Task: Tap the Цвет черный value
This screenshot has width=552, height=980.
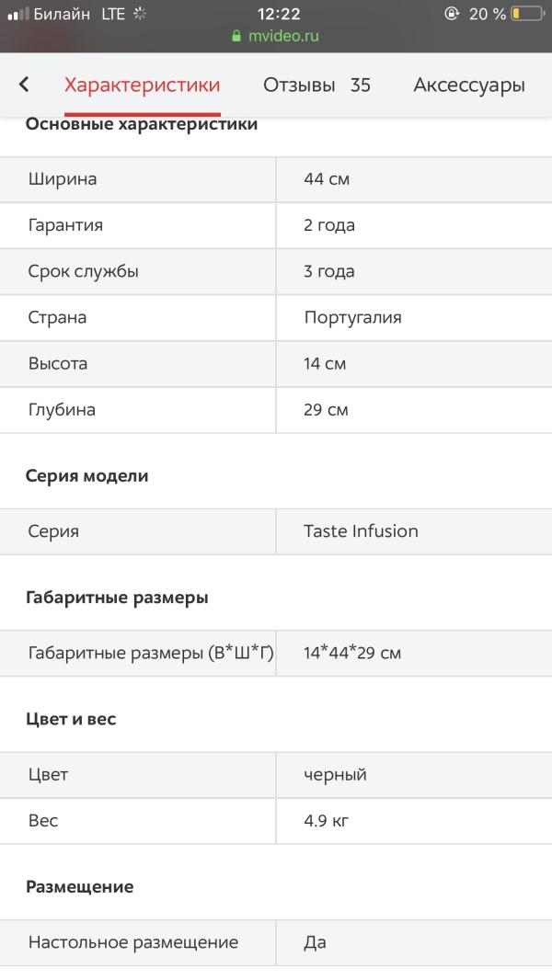Action: [x=335, y=775]
